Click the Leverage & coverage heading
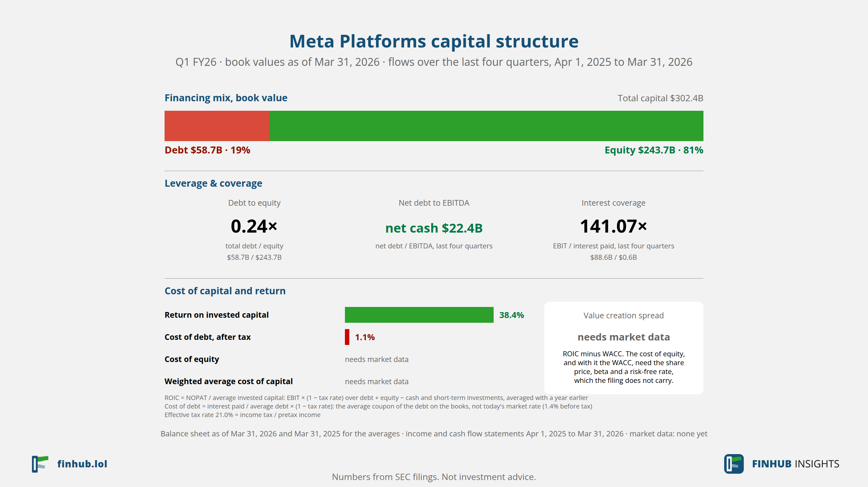Image resolution: width=868 pixels, height=487 pixels. point(213,183)
